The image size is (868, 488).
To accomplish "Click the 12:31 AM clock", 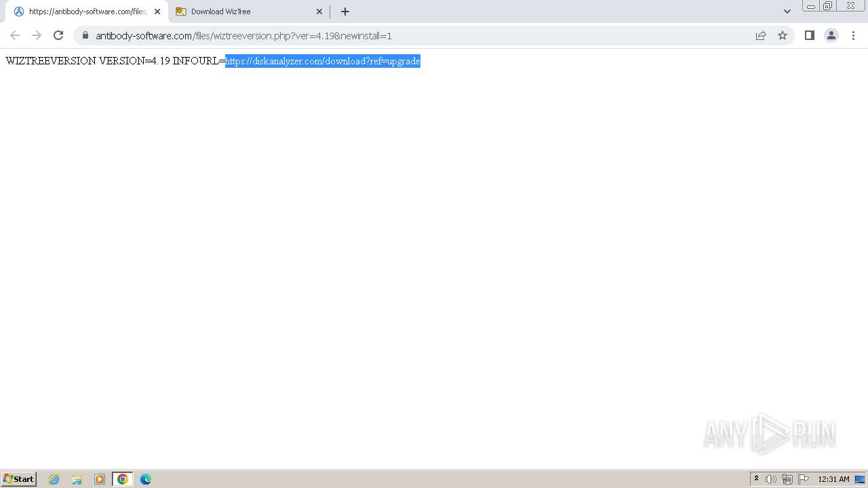I will pos(833,479).
